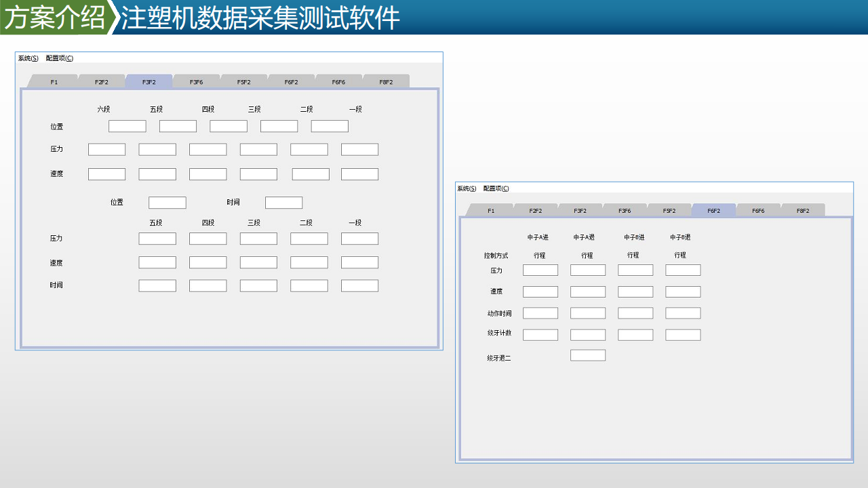Focus 动作时间 field under 中子A退
The width and height of the screenshot is (868, 488).
(588, 313)
